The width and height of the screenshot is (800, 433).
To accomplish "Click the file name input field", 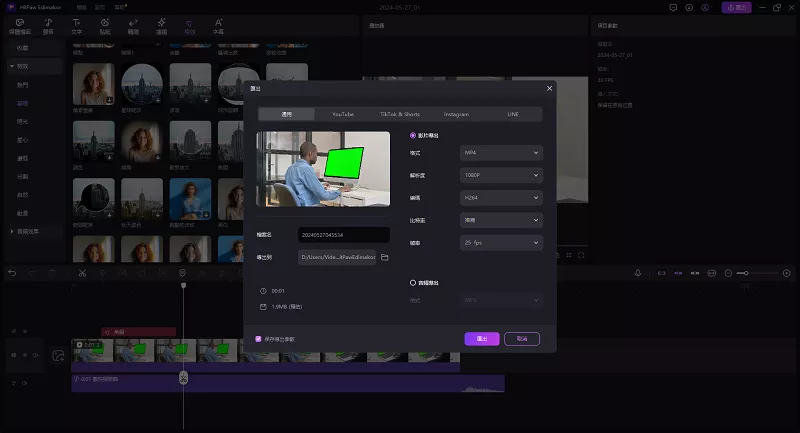I will (343, 235).
